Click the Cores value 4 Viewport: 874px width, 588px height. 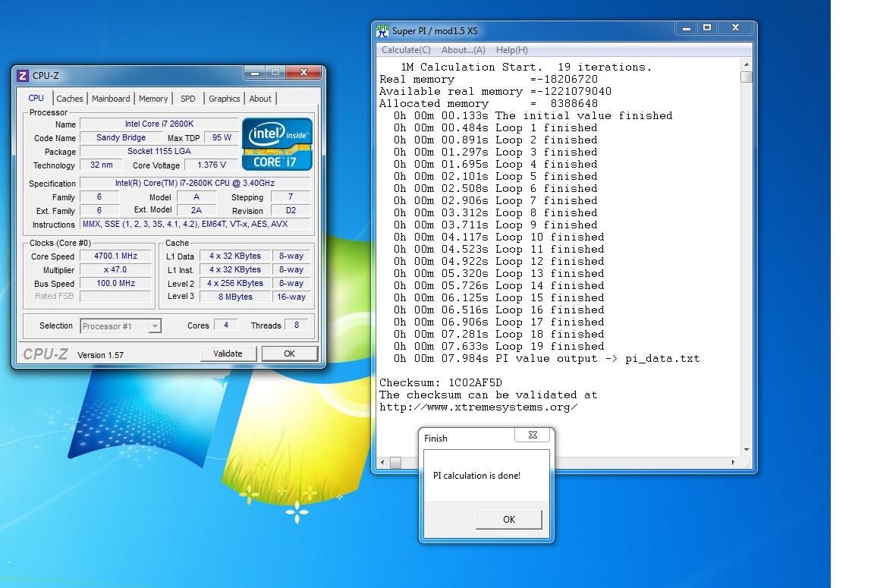click(226, 325)
